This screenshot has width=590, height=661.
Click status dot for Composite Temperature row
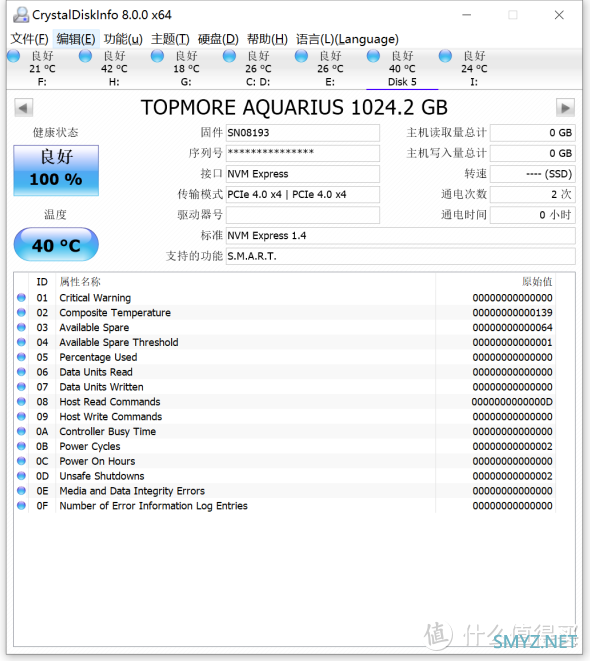click(21, 312)
